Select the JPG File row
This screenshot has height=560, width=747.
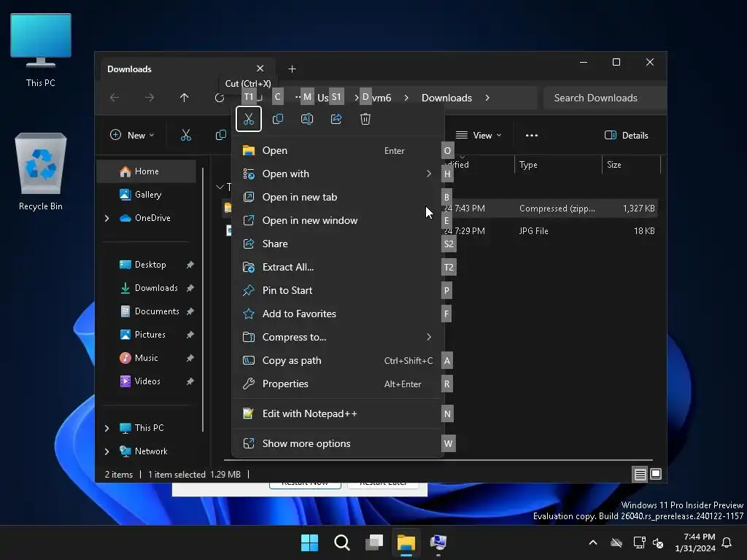pos(441,231)
